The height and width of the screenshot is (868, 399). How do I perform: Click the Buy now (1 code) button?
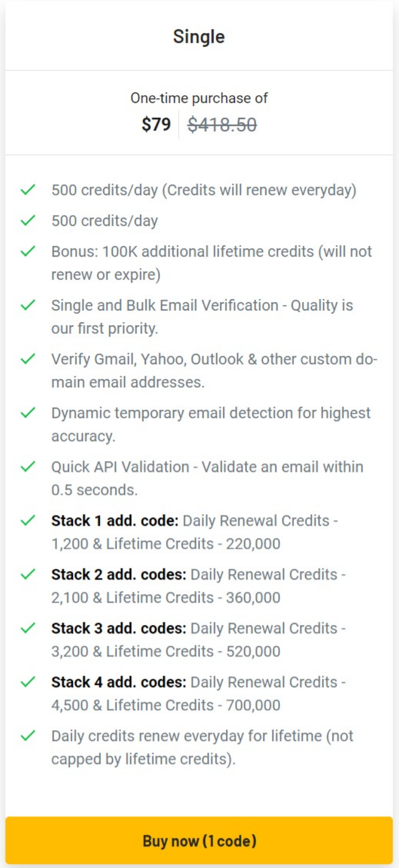(199, 841)
